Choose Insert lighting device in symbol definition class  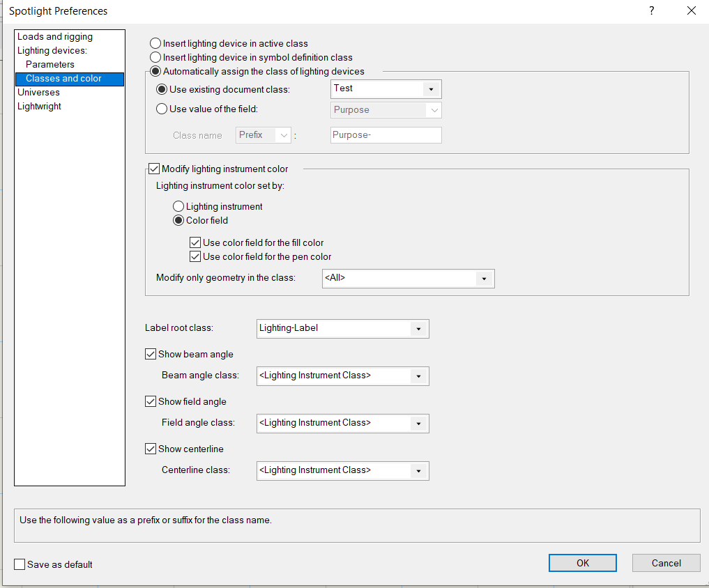[x=155, y=57]
